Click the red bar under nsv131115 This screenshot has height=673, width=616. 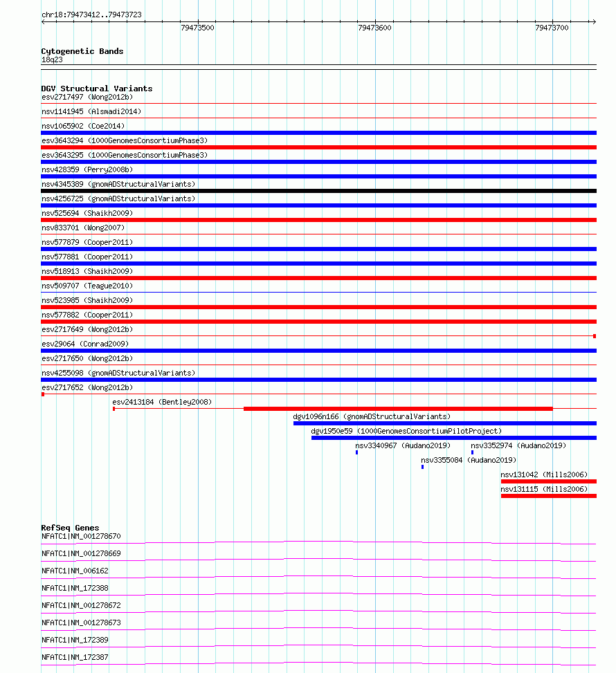click(x=549, y=496)
